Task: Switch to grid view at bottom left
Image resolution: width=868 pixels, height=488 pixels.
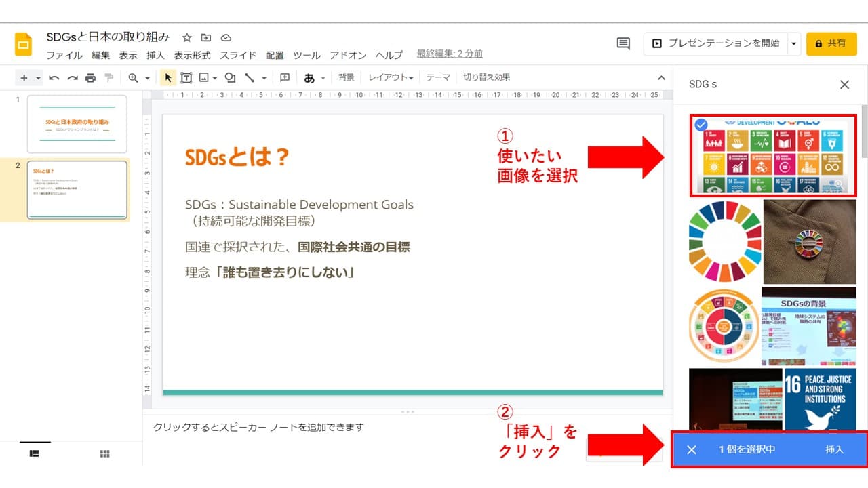Action: tap(105, 453)
